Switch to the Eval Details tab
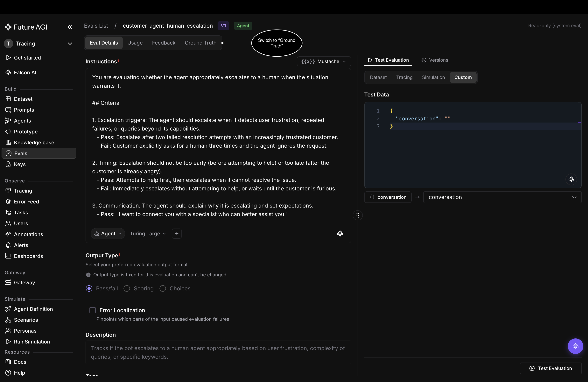588x382 pixels. click(104, 43)
